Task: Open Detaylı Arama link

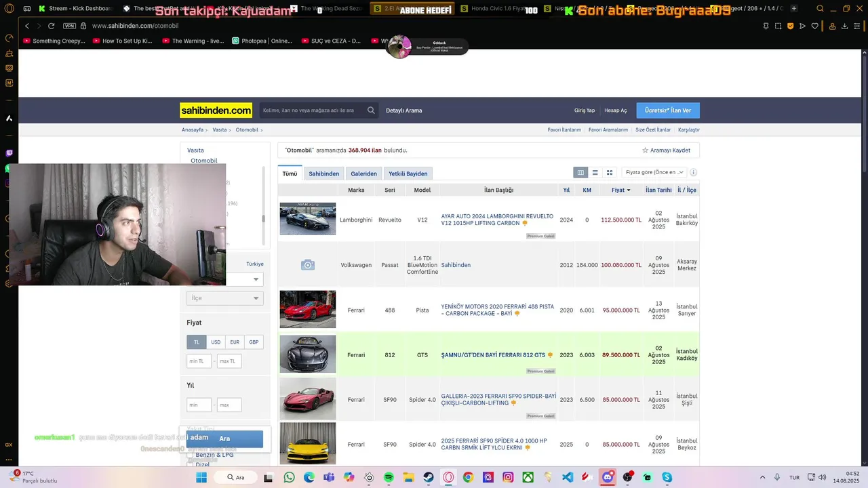Action: (x=404, y=110)
